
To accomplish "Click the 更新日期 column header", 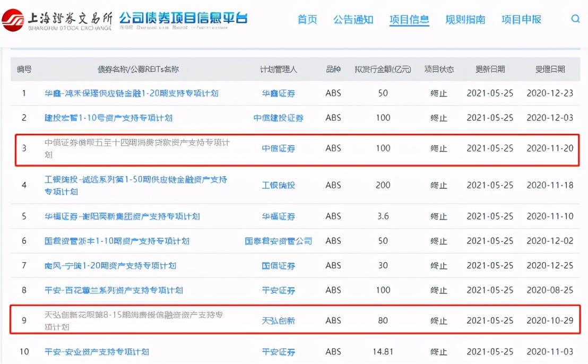I will (x=490, y=70).
